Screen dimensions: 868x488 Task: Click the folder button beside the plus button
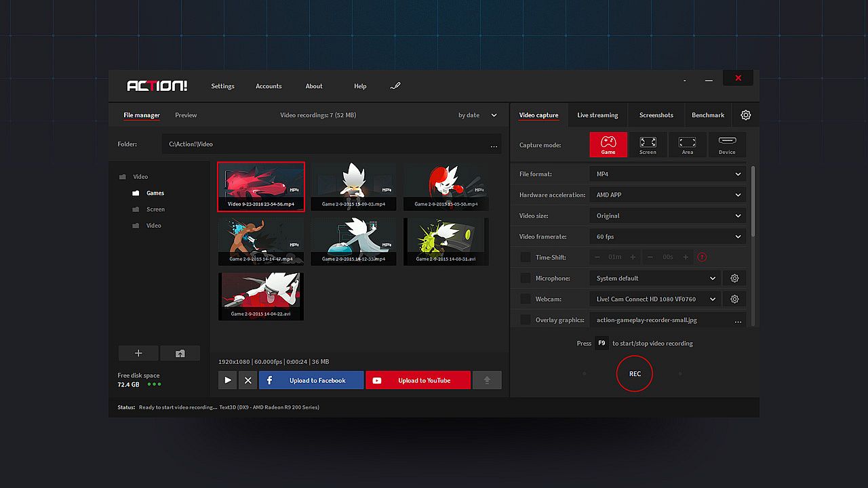(180, 353)
